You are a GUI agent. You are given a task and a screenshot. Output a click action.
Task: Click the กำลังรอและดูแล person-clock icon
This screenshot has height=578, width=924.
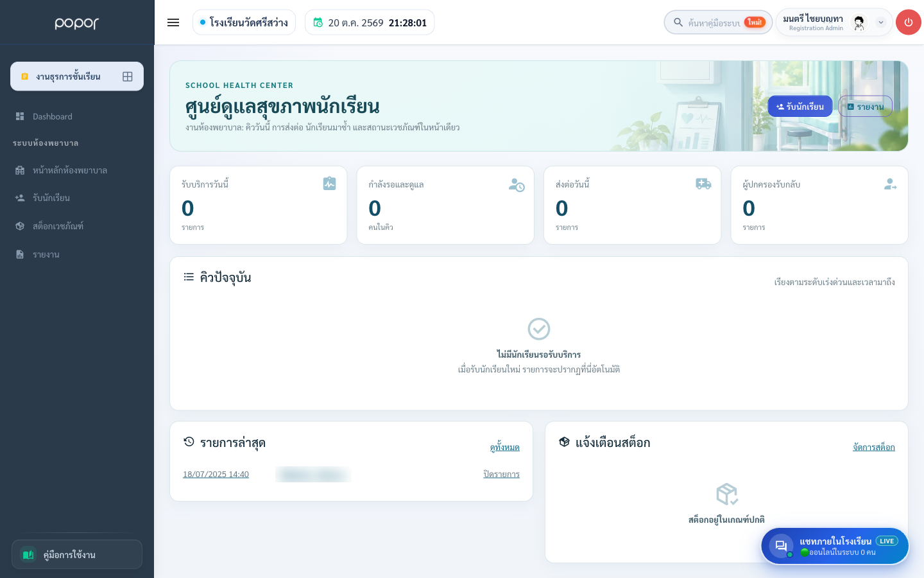pyautogui.click(x=517, y=185)
